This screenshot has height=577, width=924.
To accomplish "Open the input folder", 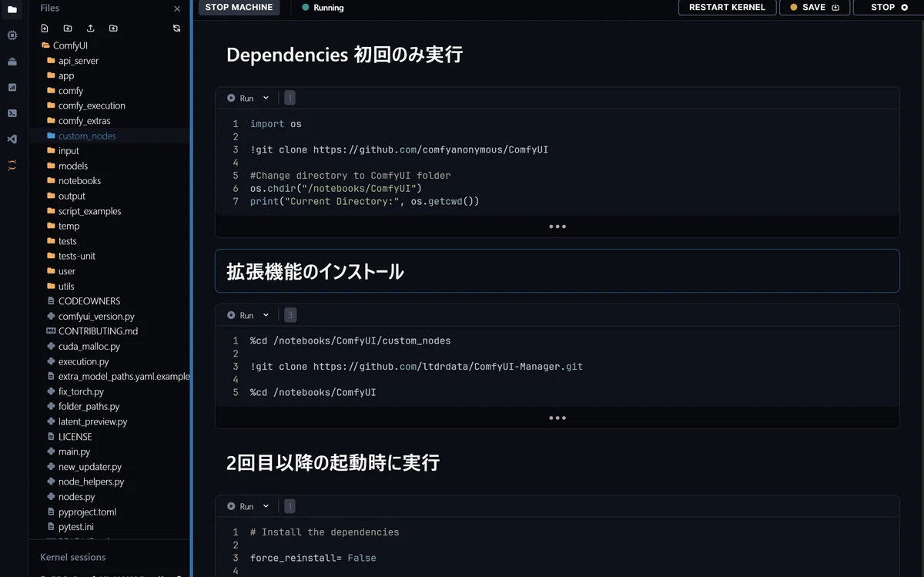I will tap(63, 151).
